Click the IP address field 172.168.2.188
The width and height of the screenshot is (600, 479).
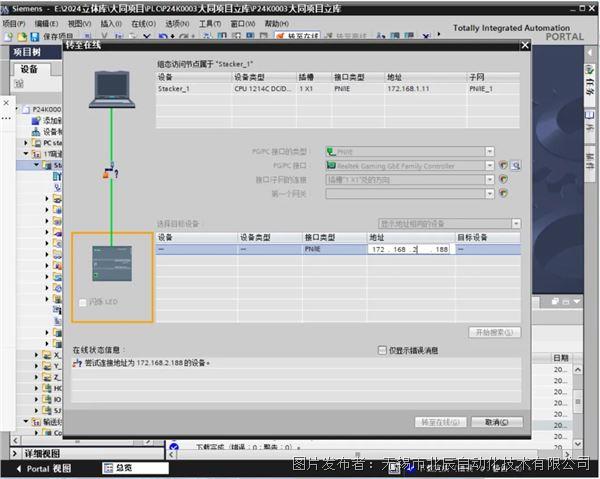click(x=411, y=249)
